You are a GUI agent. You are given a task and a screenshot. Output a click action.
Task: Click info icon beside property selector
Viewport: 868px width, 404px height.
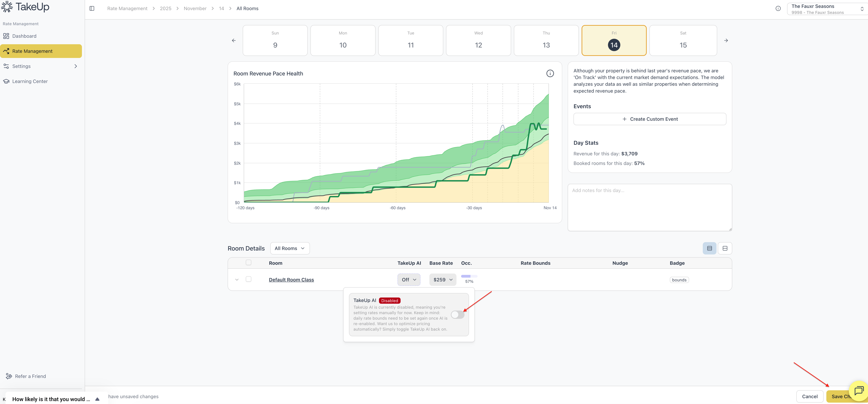tap(778, 8)
